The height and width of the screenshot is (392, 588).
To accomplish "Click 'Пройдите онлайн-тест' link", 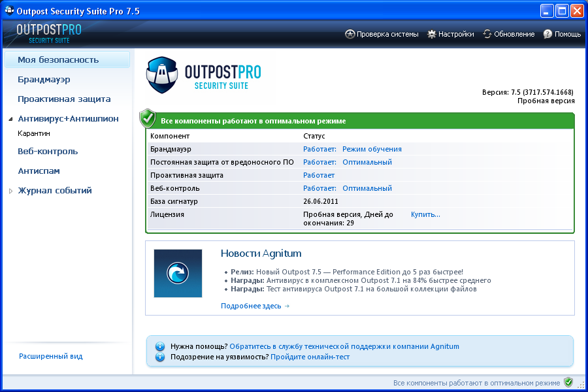I will (310, 357).
